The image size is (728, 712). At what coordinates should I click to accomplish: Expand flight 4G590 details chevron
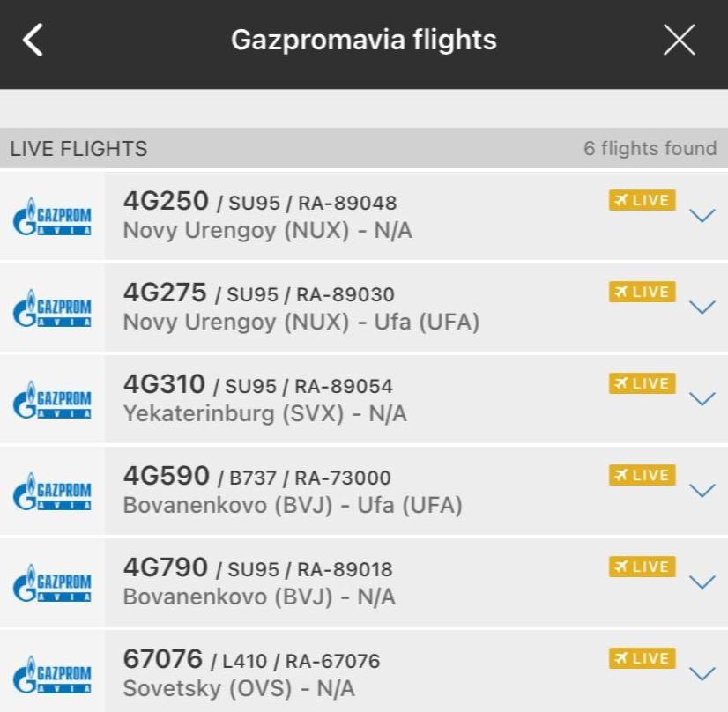pyautogui.click(x=702, y=491)
